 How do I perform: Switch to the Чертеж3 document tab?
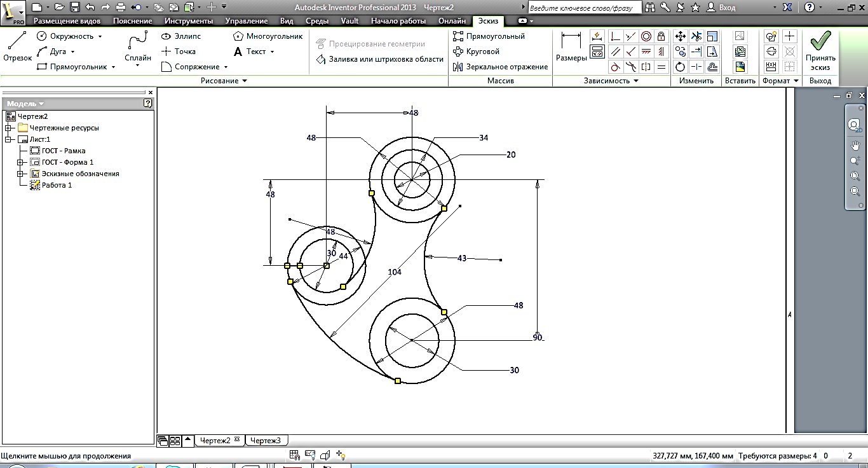tap(266, 441)
